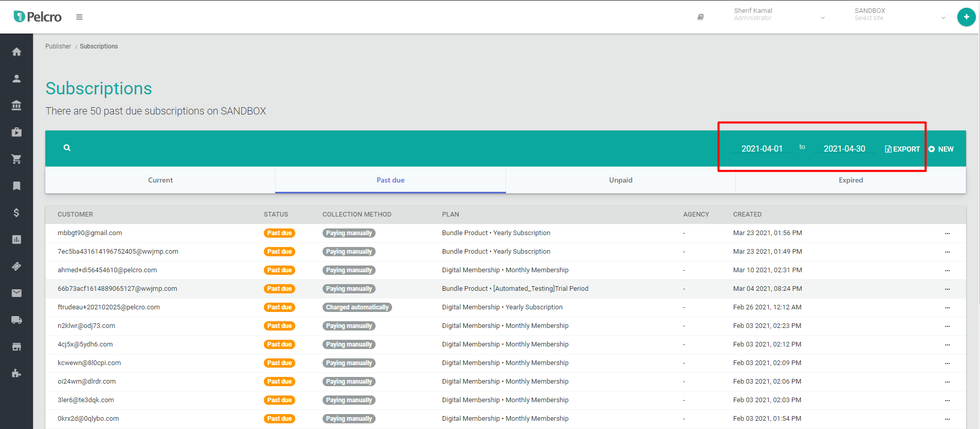Open the hamburger menu next to Pelcro logo
The width and height of the screenshot is (980, 429).
click(79, 17)
